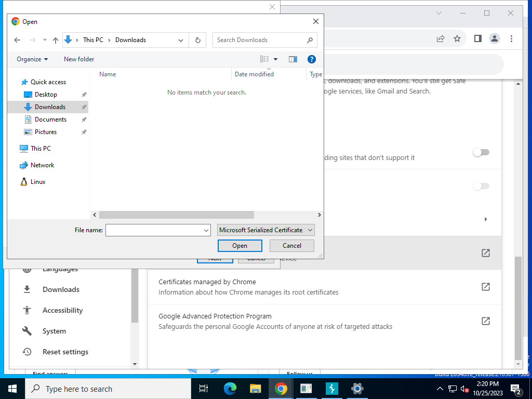
Task: Launch Microsoft Edge from taskbar
Action: [x=230, y=389]
